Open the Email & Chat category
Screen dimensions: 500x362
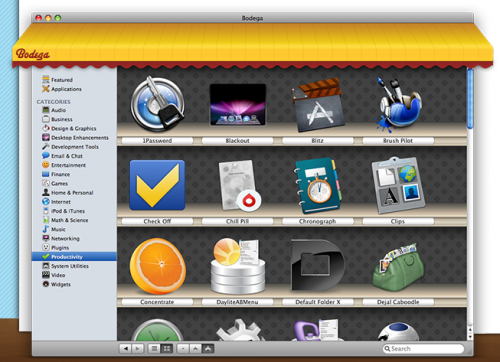[62, 156]
